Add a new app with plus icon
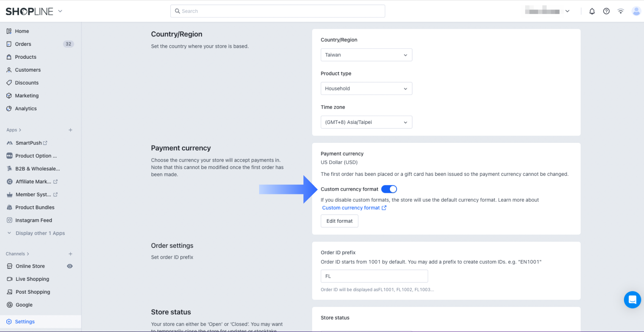The height and width of the screenshot is (332, 644). tap(70, 130)
